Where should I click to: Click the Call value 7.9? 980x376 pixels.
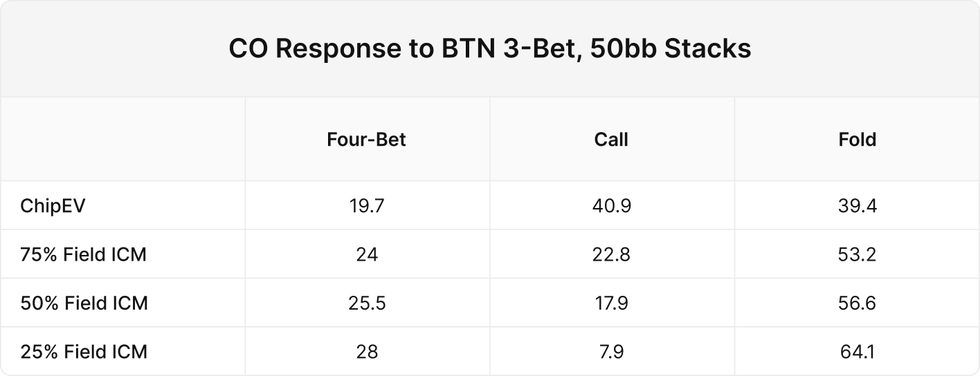point(611,351)
